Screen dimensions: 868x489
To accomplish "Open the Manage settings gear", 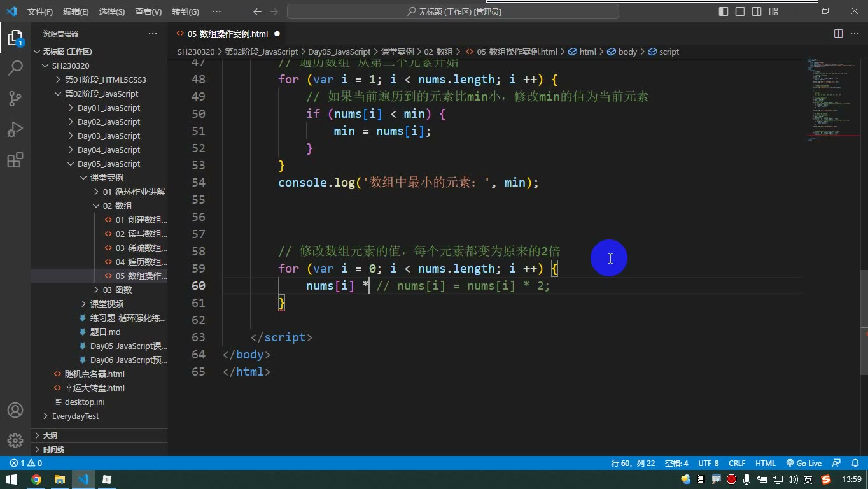I will click(15, 441).
